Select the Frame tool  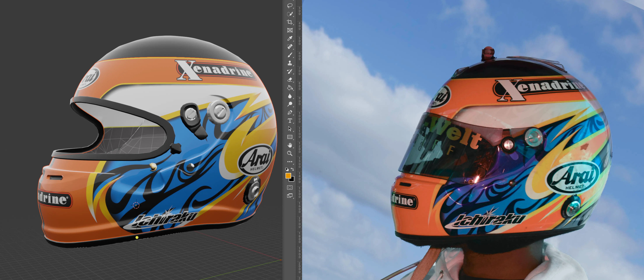290,30
